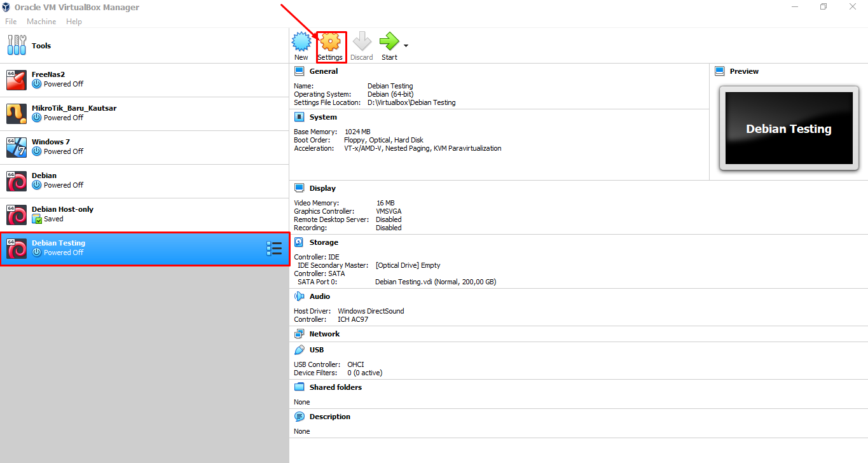Open the System section header link
This screenshot has height=463, width=868.
point(323,117)
